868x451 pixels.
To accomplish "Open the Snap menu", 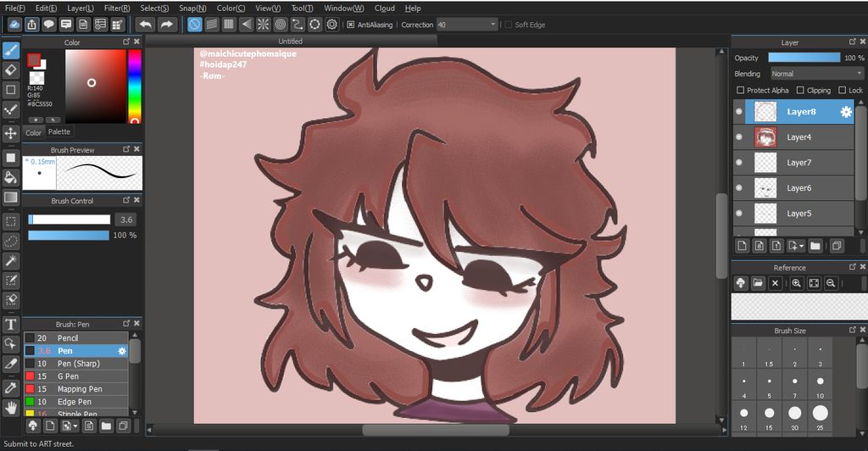I will click(x=192, y=8).
